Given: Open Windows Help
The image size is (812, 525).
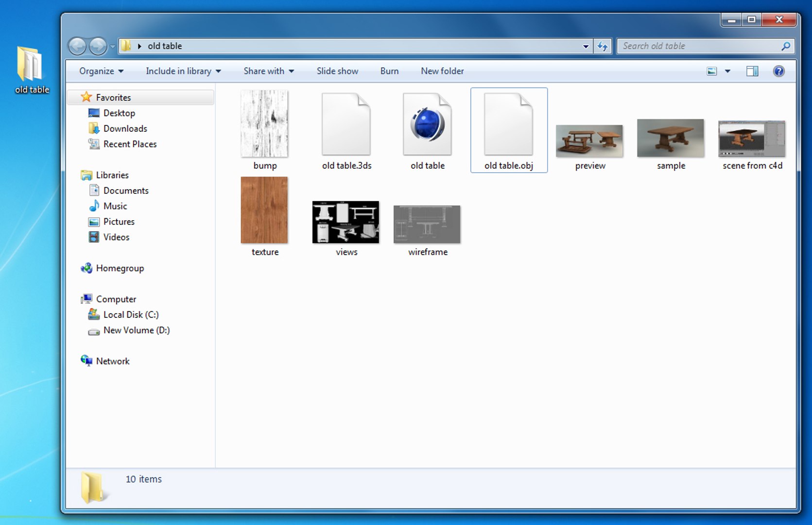Looking at the screenshot, I should [778, 71].
